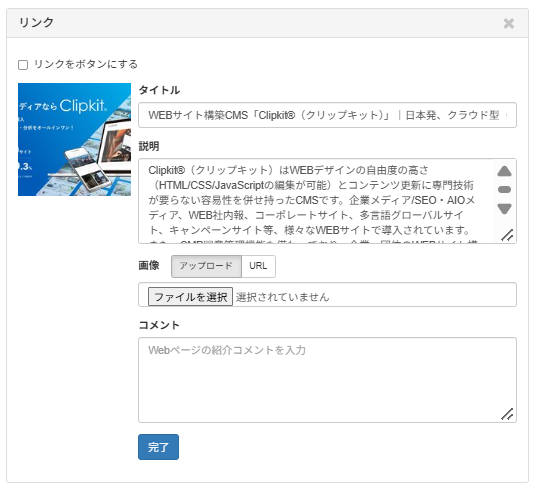Click the ファイルを選択 file button
This screenshot has height=493, width=534.
[x=190, y=297]
